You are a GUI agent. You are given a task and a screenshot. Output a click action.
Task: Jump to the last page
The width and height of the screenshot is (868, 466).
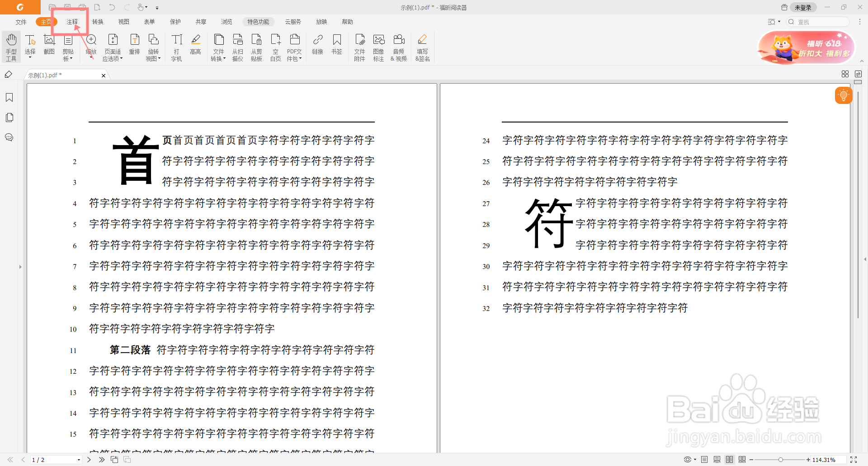pyautogui.click(x=102, y=460)
